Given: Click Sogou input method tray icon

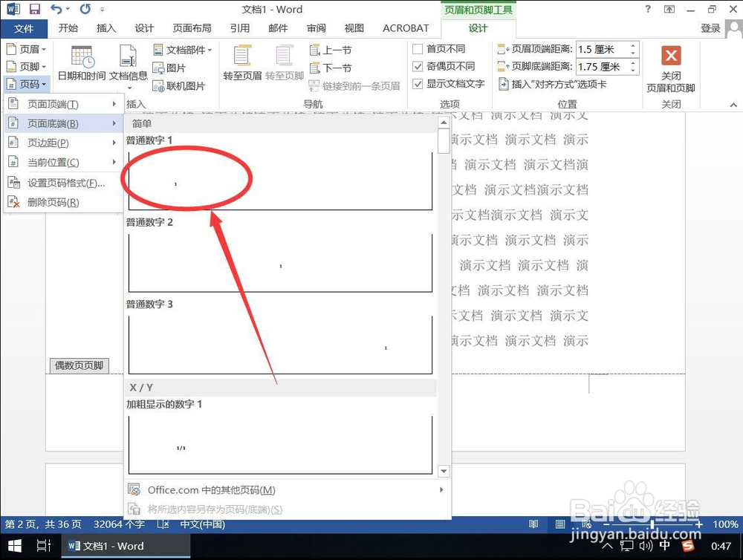Looking at the screenshot, I should pyautogui.click(x=687, y=546).
